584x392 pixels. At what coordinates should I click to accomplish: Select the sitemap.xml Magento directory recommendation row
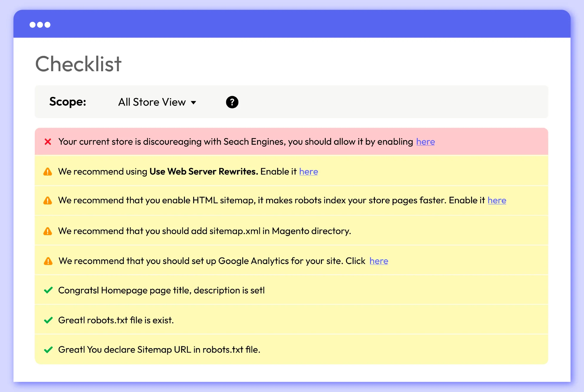(204, 231)
